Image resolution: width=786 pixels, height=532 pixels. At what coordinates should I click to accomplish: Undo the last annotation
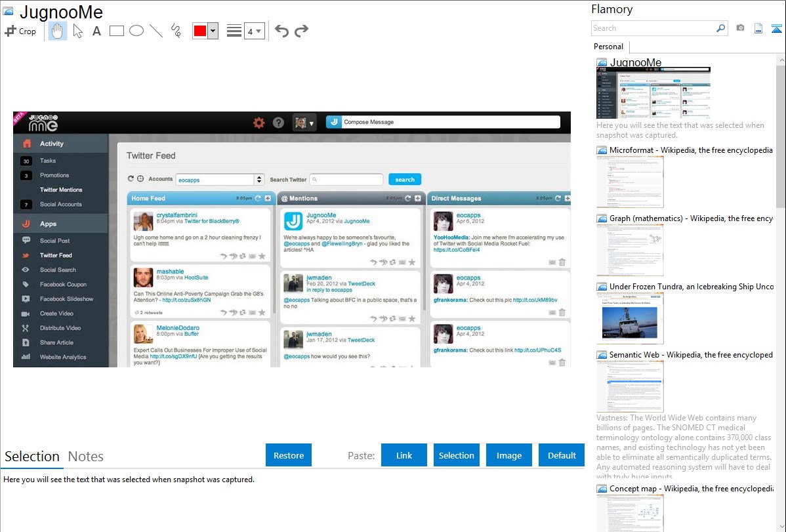pyautogui.click(x=281, y=31)
